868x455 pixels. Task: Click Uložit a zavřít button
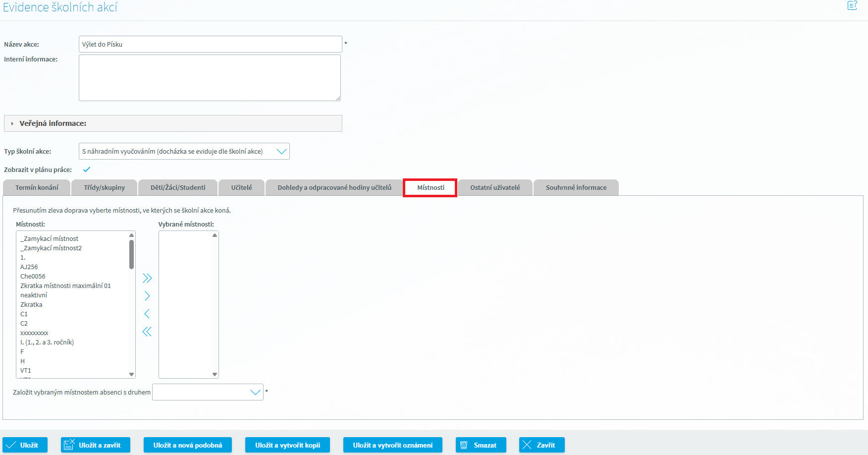(95, 445)
